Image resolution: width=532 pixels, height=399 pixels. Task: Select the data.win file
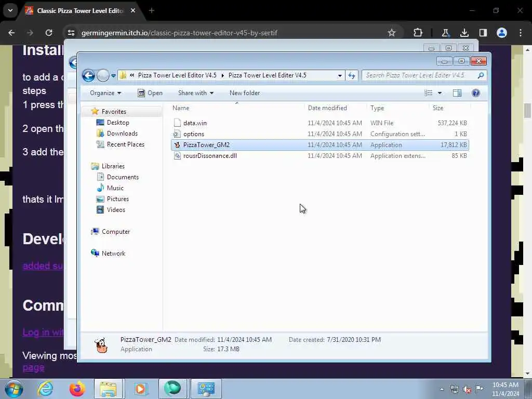click(320, 123)
